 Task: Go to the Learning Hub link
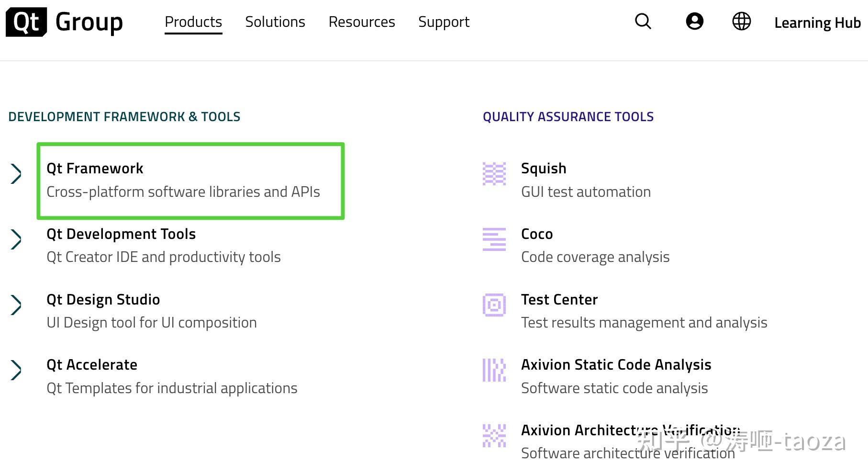[817, 23]
